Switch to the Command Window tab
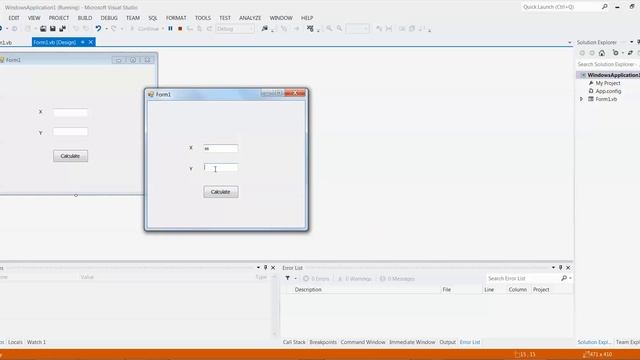The height and width of the screenshot is (360, 640). 363,342
